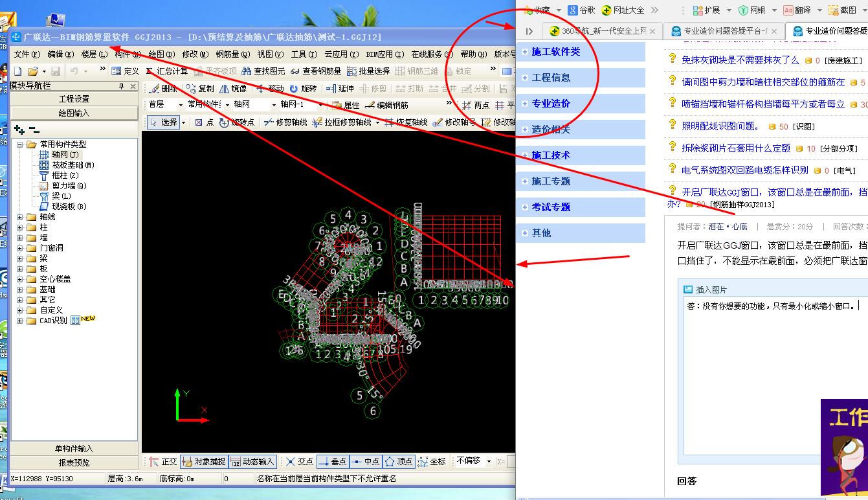
Task: Toggle 中点 midpoint snap
Action: tap(366, 462)
